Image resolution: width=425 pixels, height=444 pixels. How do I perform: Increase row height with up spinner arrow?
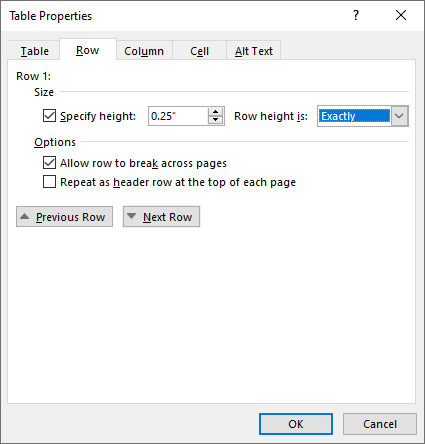pos(216,112)
